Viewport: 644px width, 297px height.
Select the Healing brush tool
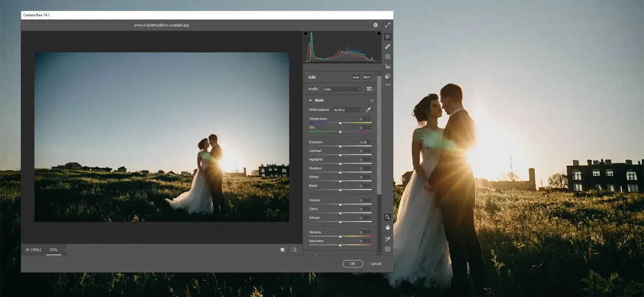(x=387, y=47)
